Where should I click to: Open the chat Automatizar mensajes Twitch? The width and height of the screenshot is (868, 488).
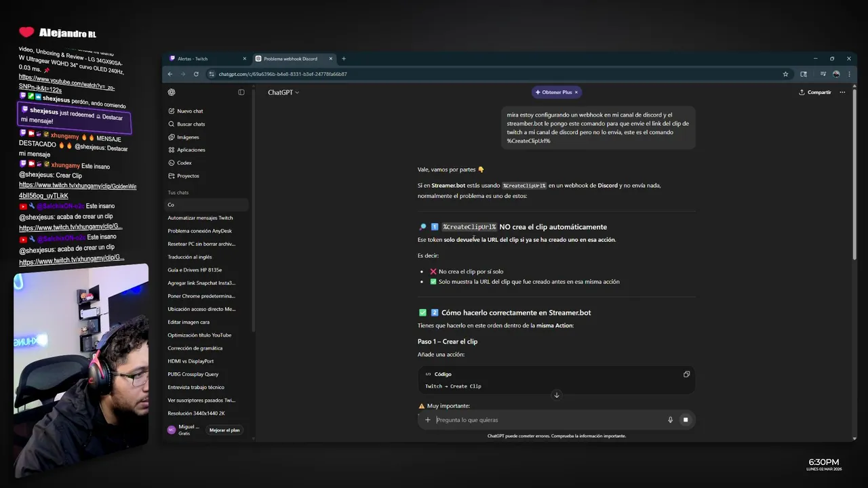[x=208, y=218]
